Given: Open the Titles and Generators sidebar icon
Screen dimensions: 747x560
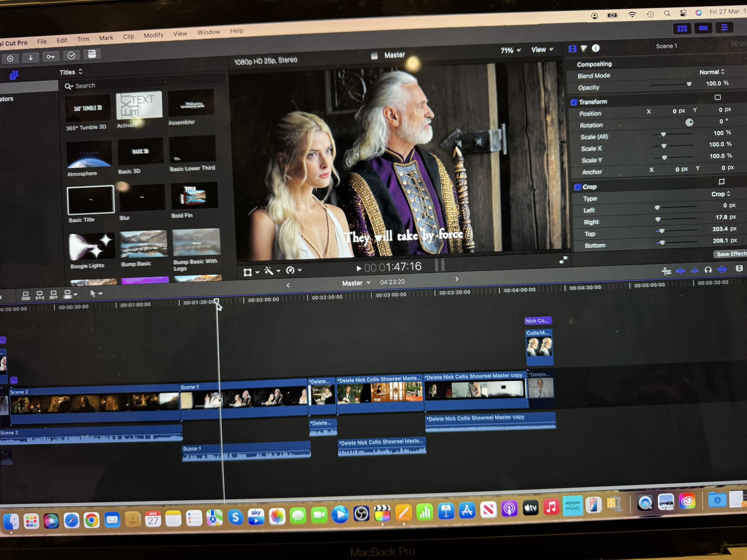Looking at the screenshot, I should pyautogui.click(x=14, y=75).
